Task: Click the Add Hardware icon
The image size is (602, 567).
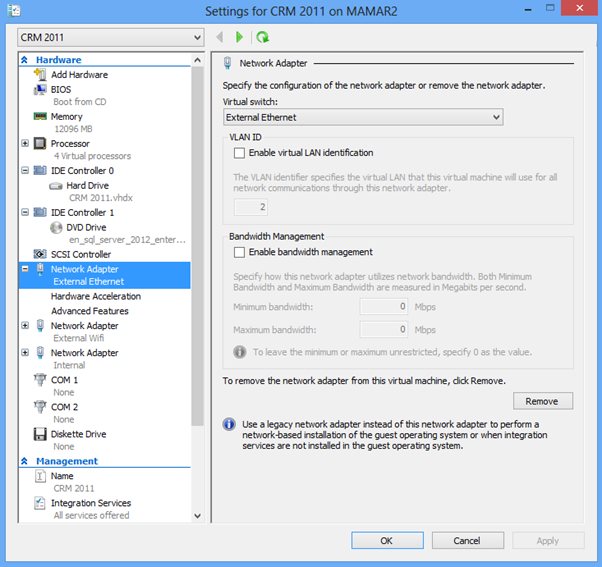Action: click(40, 75)
